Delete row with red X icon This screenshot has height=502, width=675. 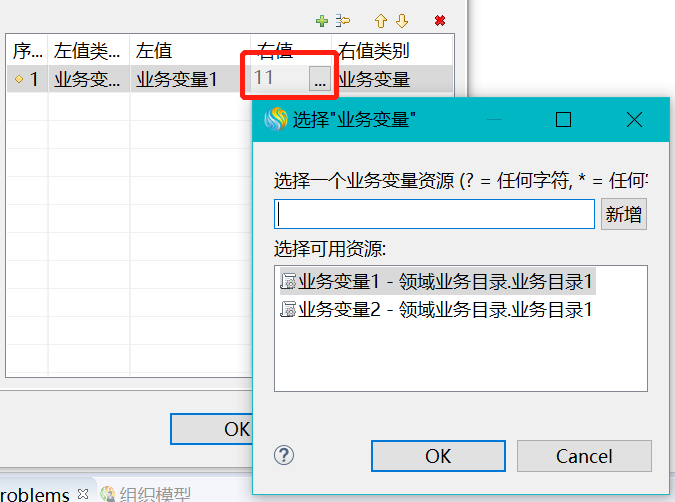point(440,20)
